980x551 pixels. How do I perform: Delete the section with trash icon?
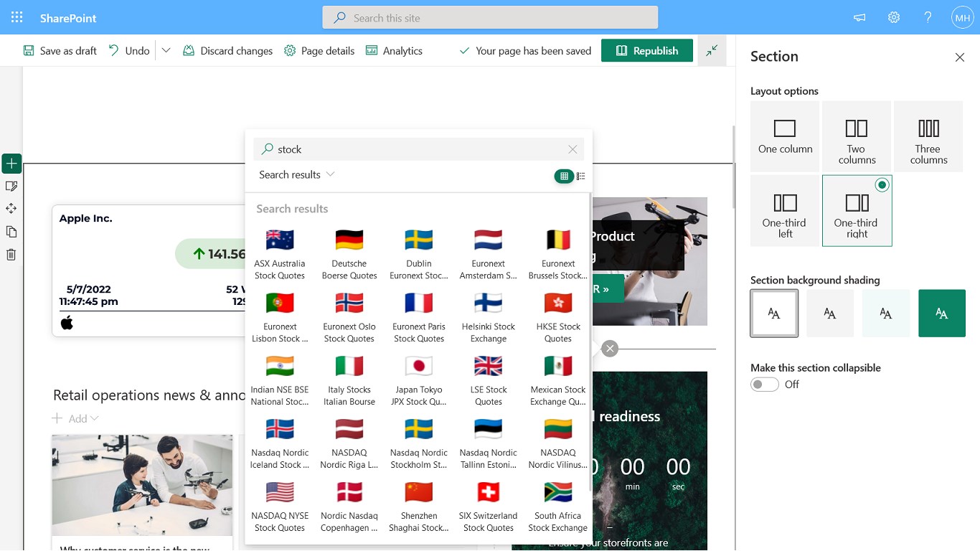[x=11, y=255]
